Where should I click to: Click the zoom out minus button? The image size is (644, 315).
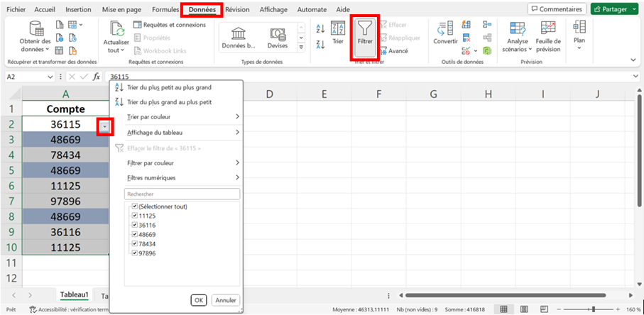559,309
